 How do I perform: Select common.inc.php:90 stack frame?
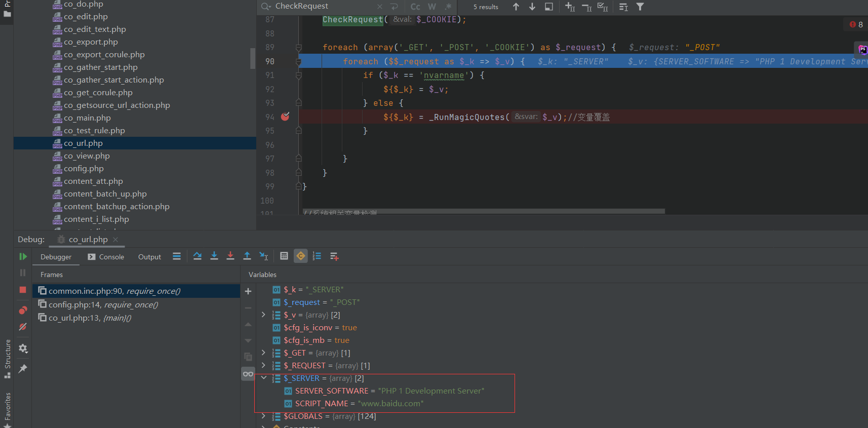(x=136, y=291)
